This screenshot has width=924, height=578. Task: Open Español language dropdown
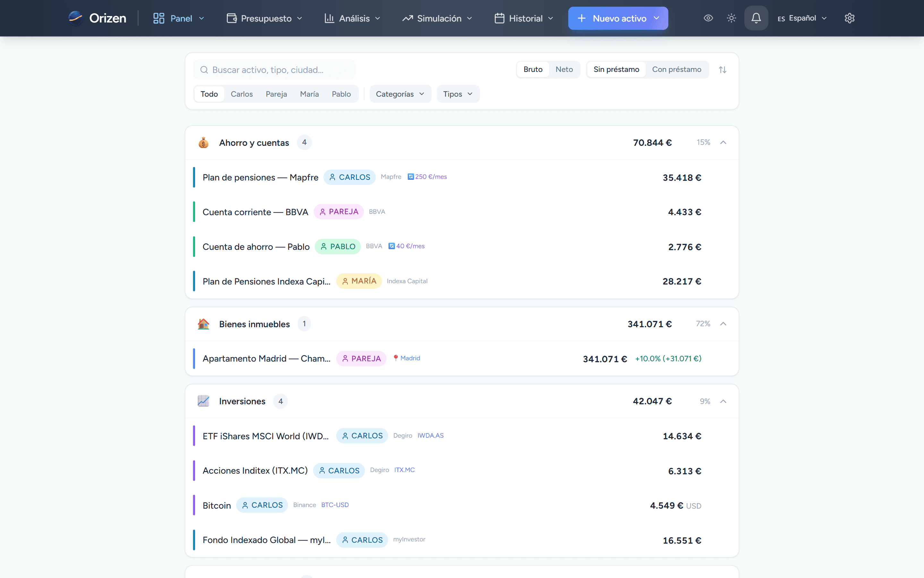(x=802, y=18)
